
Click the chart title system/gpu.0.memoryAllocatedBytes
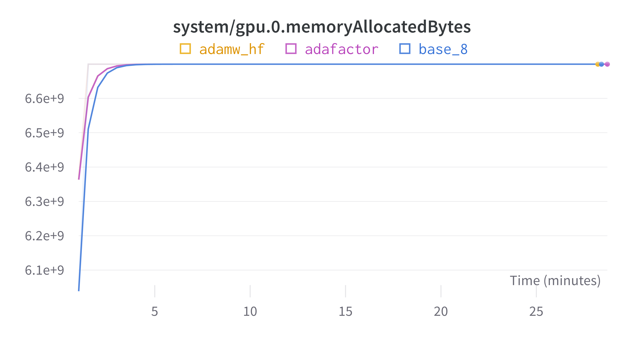coord(322,27)
